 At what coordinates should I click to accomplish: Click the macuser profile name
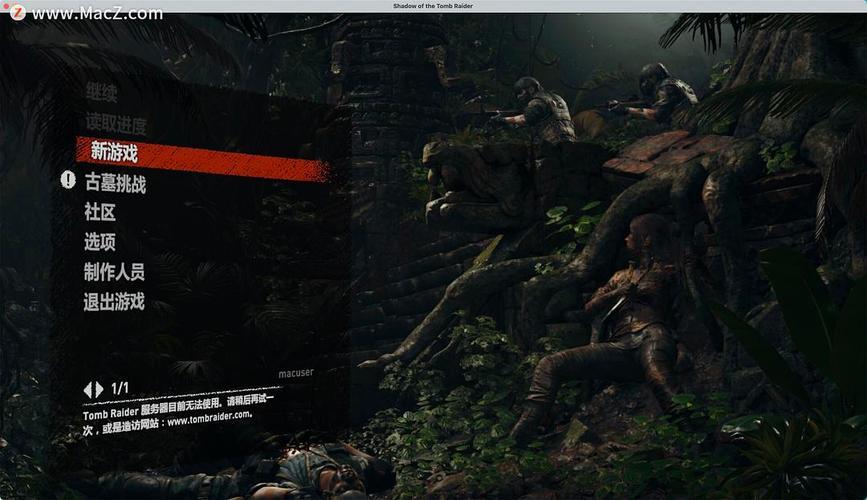click(296, 373)
